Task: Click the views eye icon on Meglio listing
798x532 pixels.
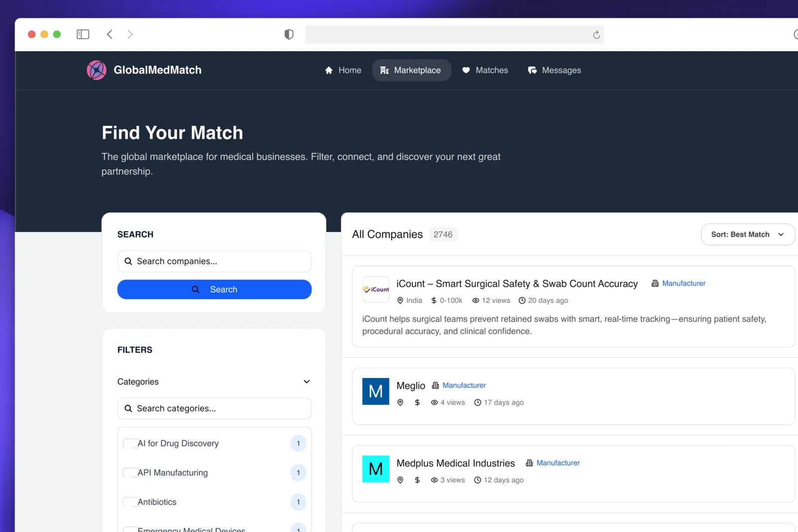Action: point(433,402)
